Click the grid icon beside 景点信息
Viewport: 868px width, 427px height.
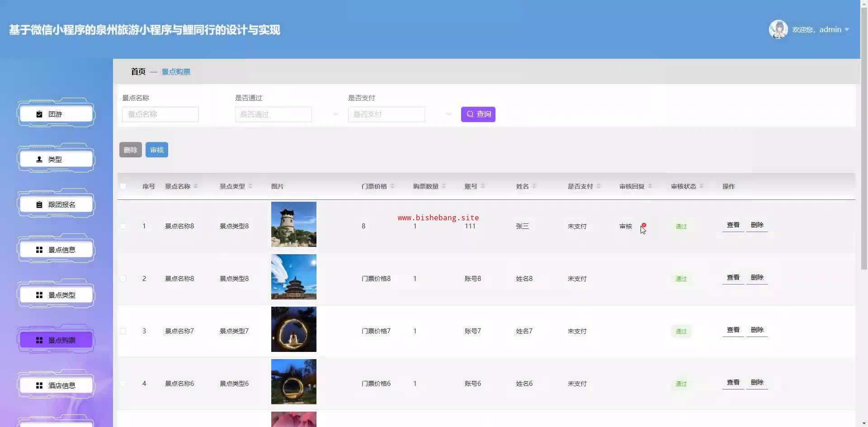[x=39, y=250]
